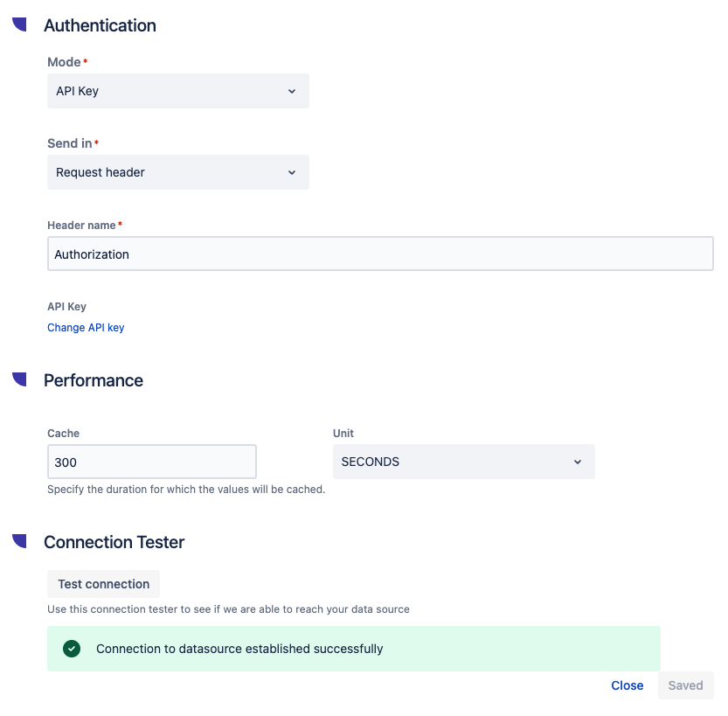Click the greyed-out Saved button

685,685
